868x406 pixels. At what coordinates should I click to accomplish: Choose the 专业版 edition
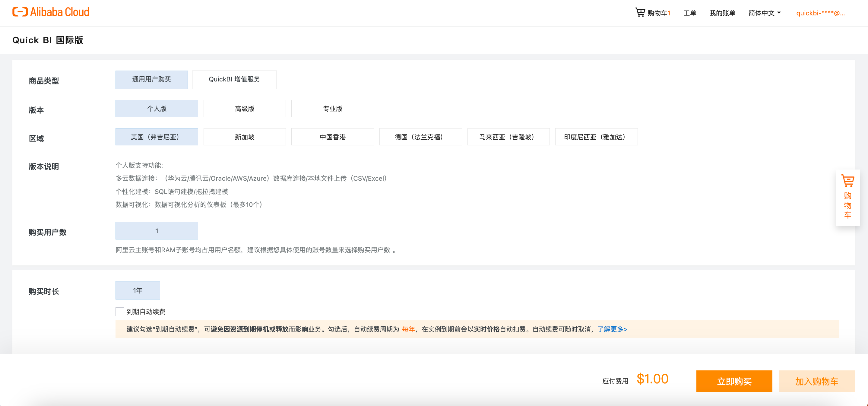coord(333,109)
